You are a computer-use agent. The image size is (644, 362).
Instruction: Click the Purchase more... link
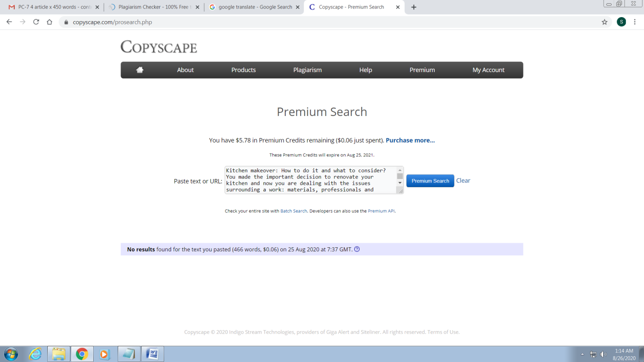410,140
